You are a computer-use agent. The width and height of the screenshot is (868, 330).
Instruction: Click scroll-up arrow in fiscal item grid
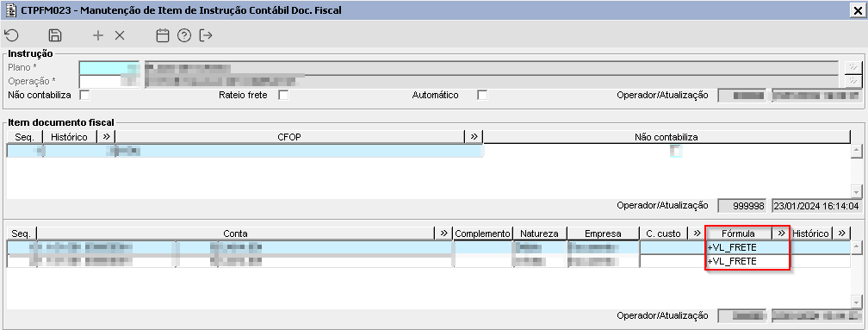[x=856, y=151]
